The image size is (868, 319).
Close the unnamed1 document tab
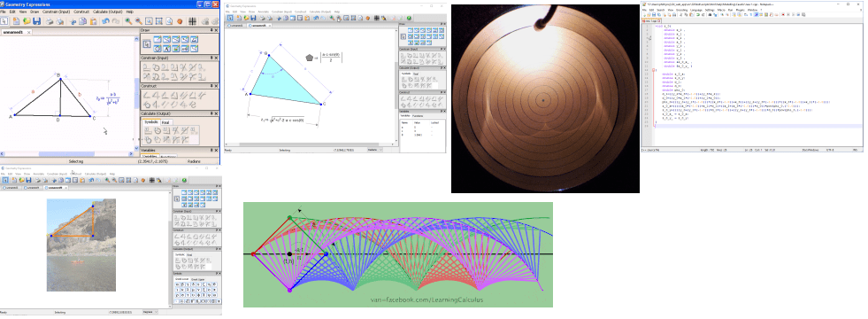pos(29,32)
